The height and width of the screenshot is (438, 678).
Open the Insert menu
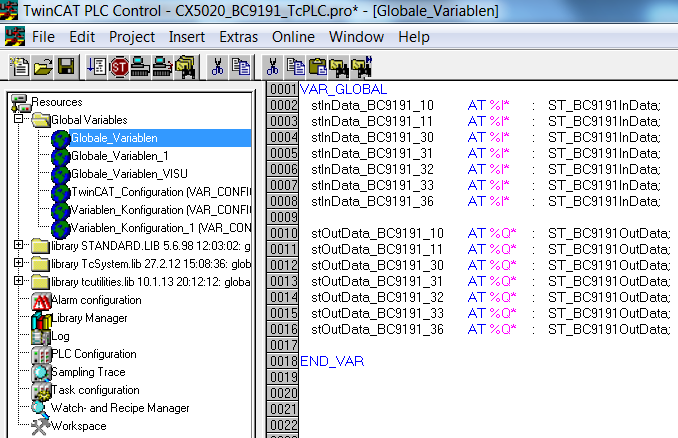pos(187,37)
